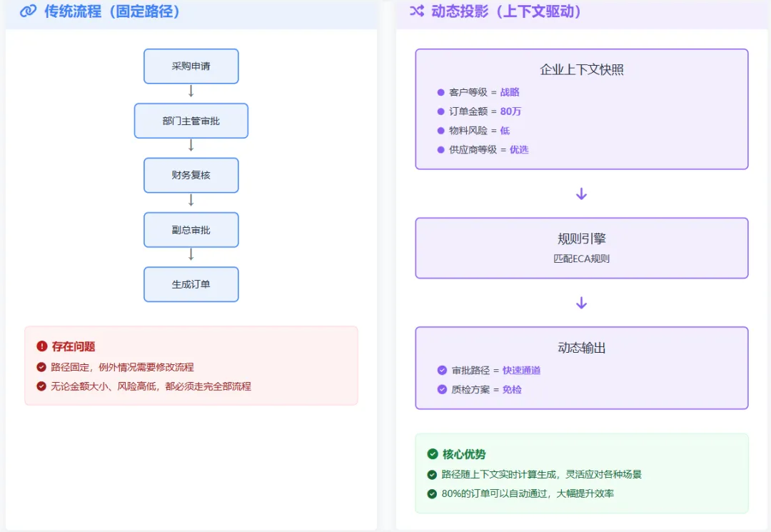Click the text 路径固定，例外情况需要修改流程
771x532 pixels.
click(123, 367)
